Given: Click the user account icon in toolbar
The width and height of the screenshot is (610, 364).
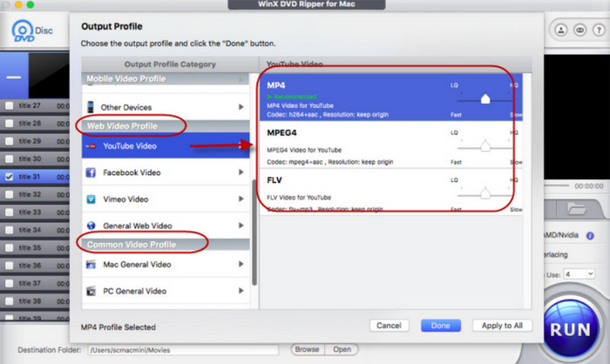Looking at the screenshot, I should (561, 30).
